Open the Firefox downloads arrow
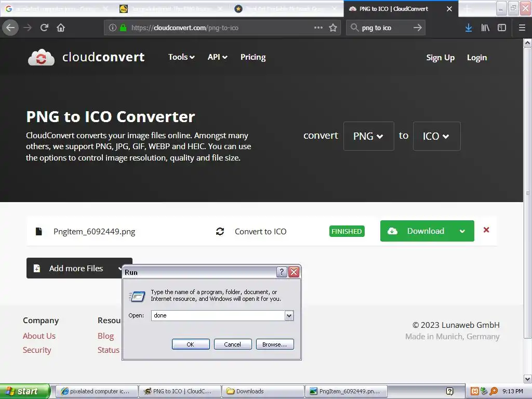This screenshot has height=399, width=532. [469, 28]
